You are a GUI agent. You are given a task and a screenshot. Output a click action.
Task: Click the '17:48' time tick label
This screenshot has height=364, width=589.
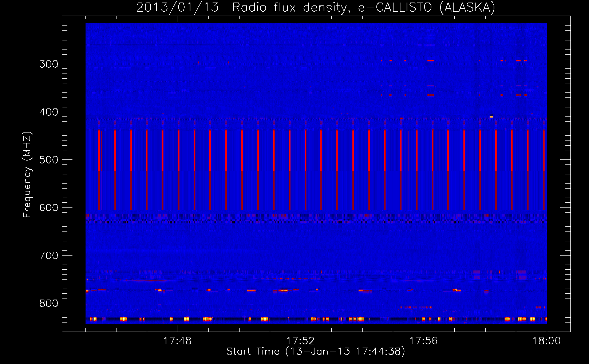177,341
